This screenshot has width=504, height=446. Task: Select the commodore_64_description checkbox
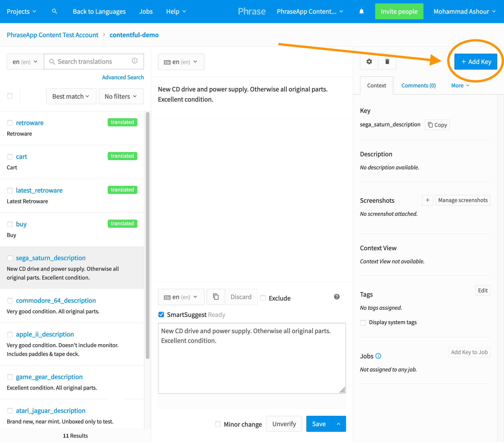pos(10,301)
